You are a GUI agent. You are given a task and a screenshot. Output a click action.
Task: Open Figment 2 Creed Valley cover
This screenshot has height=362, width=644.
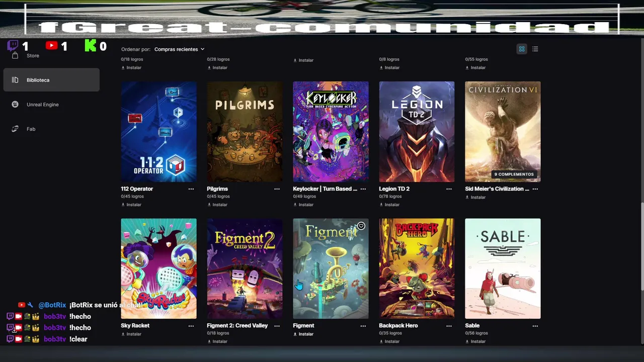pyautogui.click(x=245, y=268)
